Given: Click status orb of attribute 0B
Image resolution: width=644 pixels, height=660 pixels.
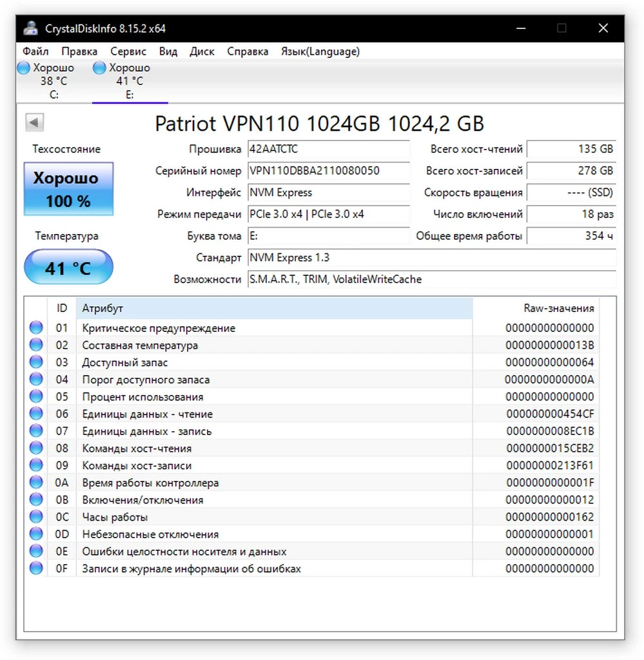Looking at the screenshot, I should click(x=36, y=500).
